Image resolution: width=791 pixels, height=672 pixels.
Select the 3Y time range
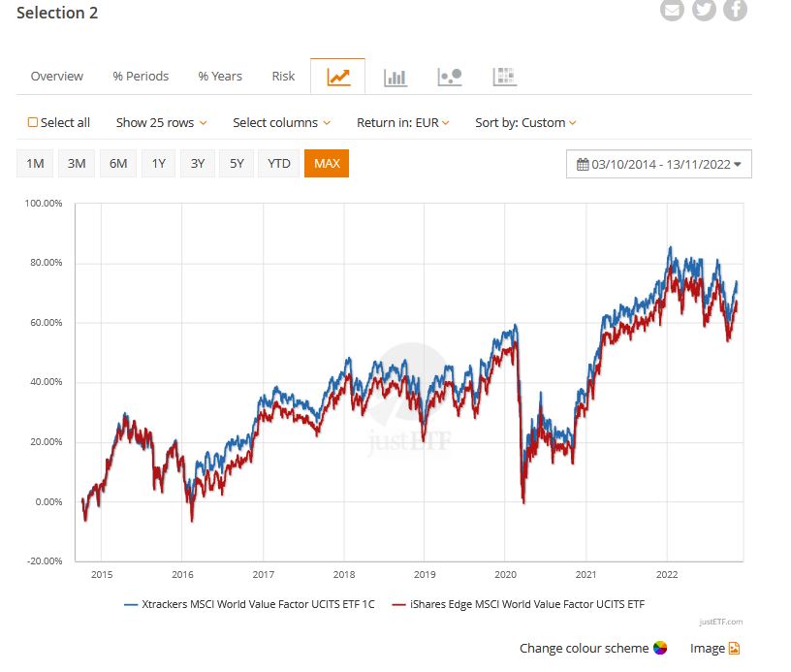point(197,164)
